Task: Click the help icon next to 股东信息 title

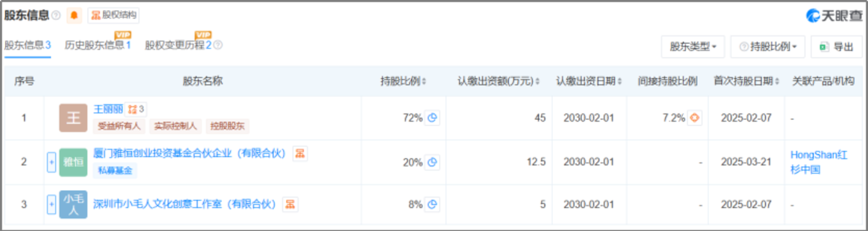Action: click(56, 16)
